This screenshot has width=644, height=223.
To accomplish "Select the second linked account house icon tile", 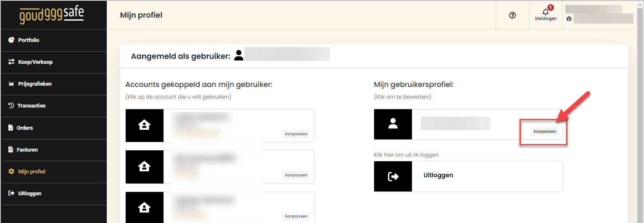I will click(145, 167).
